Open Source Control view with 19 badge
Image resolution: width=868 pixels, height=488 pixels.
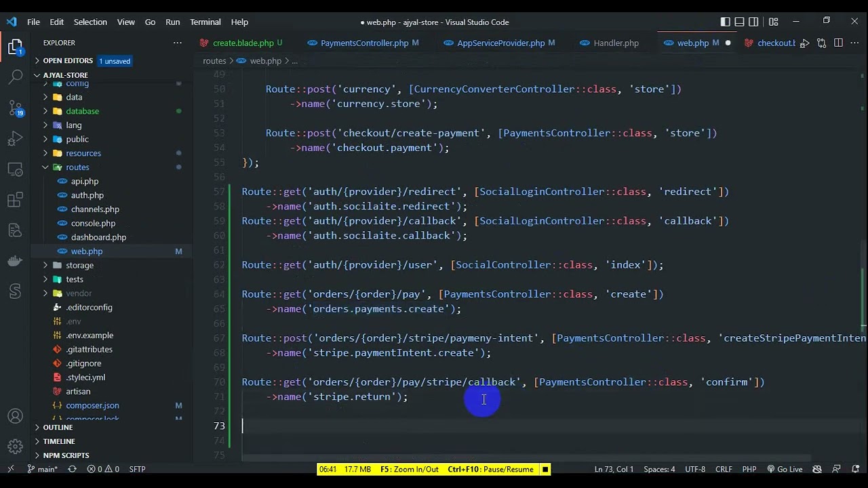[15, 108]
